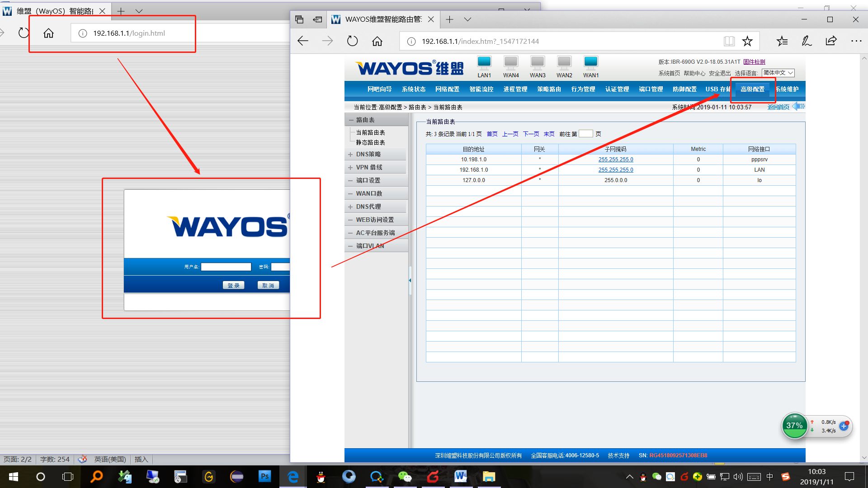Select 当前路由表 in the sidebar
This screenshot has width=868, height=488.
pyautogui.click(x=370, y=132)
